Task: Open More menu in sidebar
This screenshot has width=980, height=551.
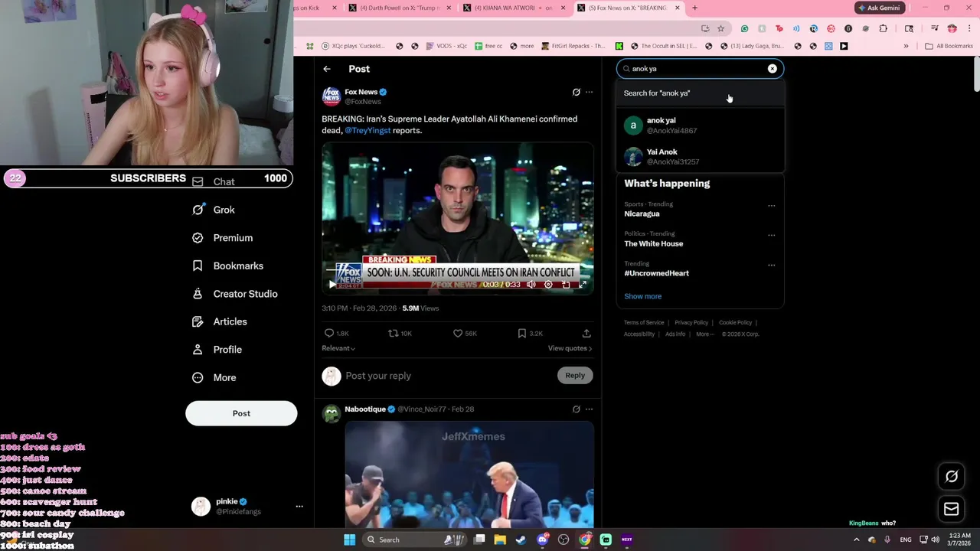Action: point(214,377)
